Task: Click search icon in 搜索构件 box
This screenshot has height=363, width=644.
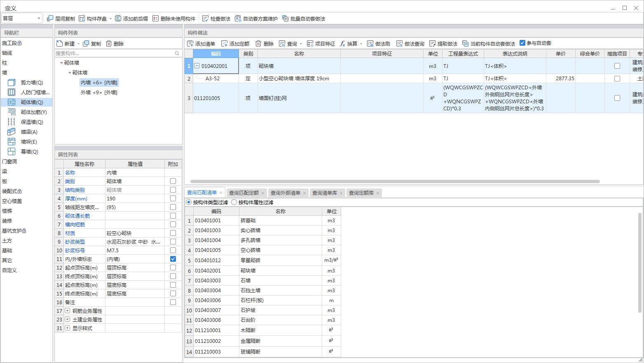Action: [x=177, y=53]
